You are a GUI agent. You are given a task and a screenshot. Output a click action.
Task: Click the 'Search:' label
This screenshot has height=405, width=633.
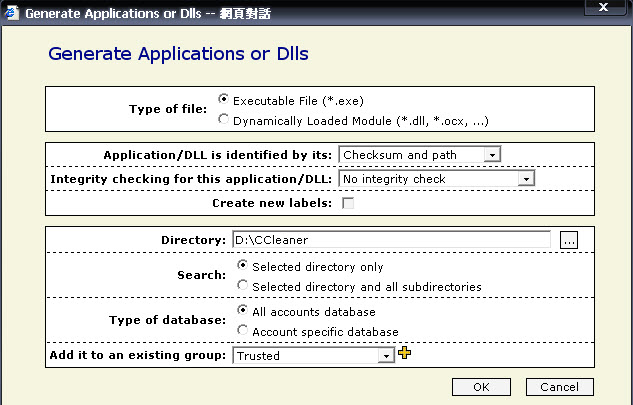(201, 275)
